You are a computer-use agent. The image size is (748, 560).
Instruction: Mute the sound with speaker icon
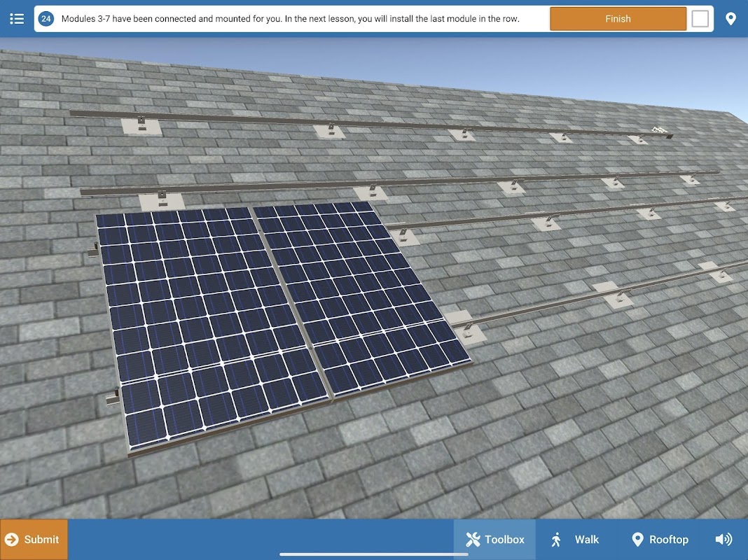tap(723, 539)
